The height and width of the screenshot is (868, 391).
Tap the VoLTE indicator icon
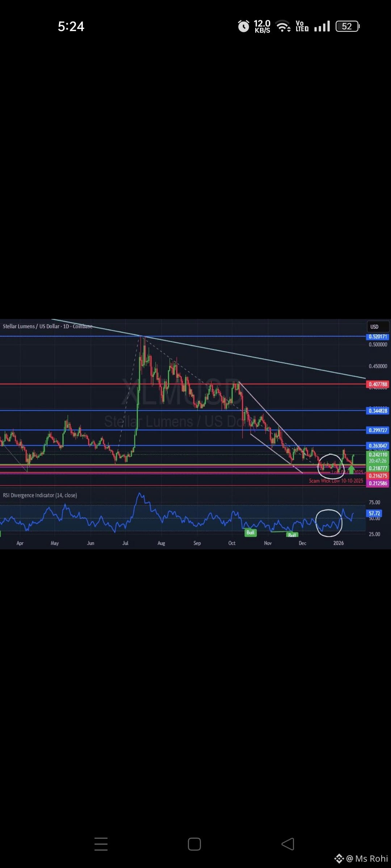302,26
